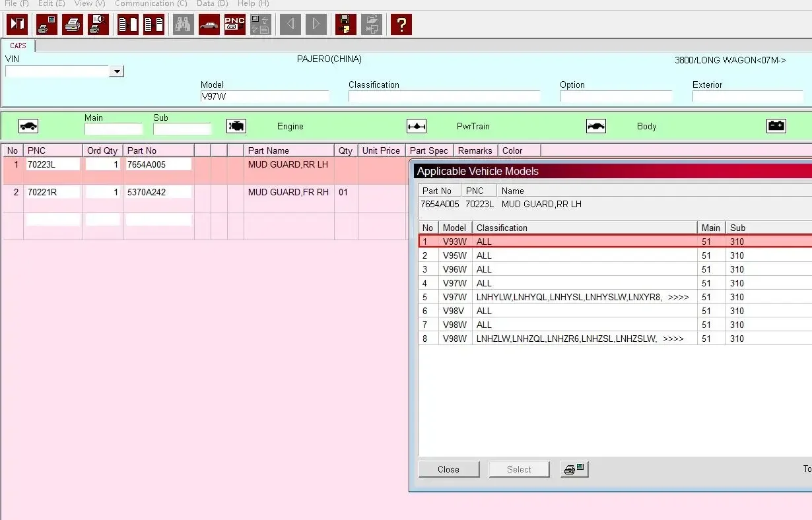Open the View menu

90,3
